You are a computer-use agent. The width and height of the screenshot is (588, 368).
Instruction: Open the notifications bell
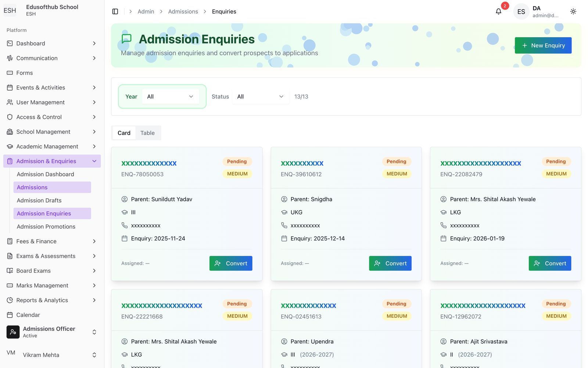pyautogui.click(x=498, y=11)
